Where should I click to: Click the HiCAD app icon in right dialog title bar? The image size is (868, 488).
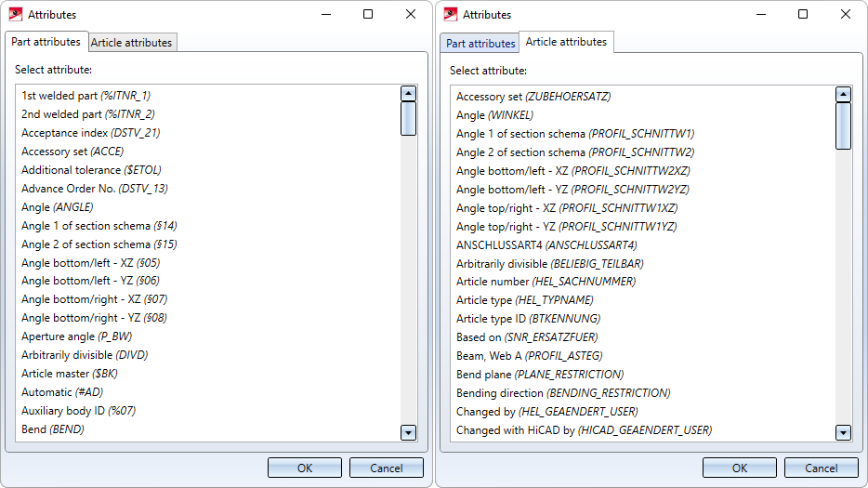pos(451,14)
